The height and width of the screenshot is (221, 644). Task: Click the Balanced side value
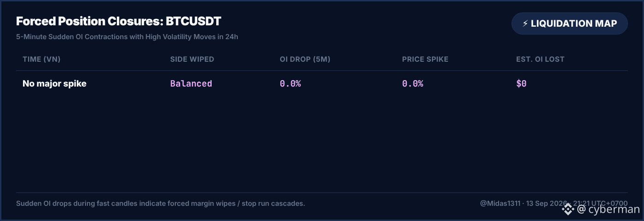point(191,84)
